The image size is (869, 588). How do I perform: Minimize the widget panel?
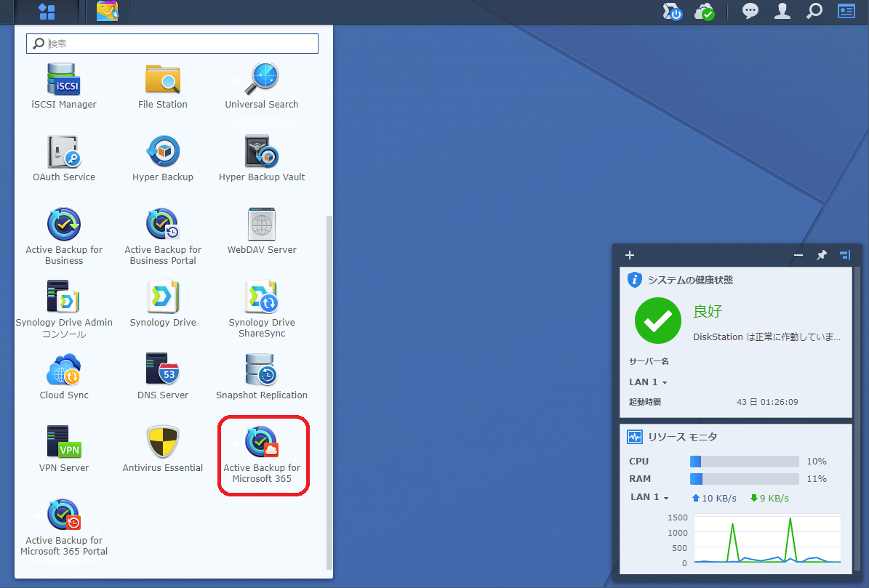pyautogui.click(x=798, y=255)
